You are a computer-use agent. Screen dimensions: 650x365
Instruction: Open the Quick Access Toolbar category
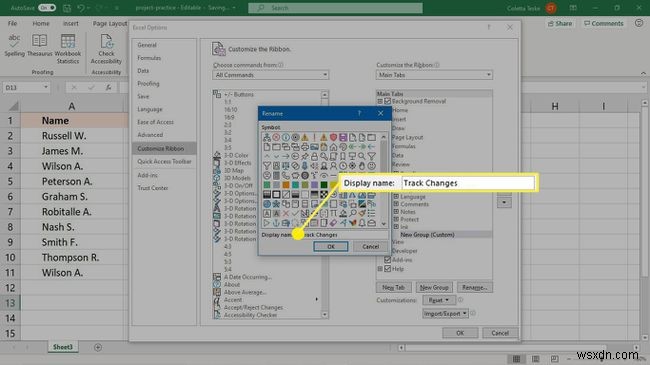[164, 161]
